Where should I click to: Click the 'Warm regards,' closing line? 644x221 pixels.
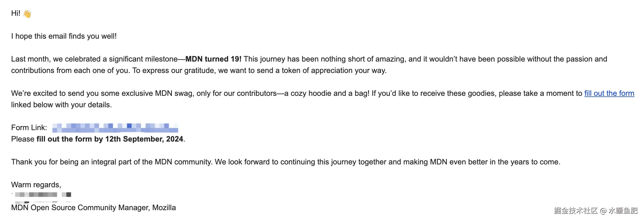36,185
